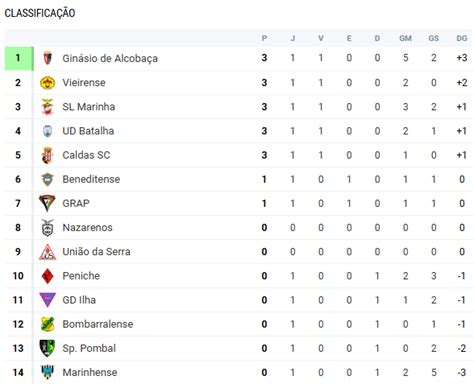Click the GM goals scored column header
The height and width of the screenshot is (384, 474).
[x=405, y=38]
